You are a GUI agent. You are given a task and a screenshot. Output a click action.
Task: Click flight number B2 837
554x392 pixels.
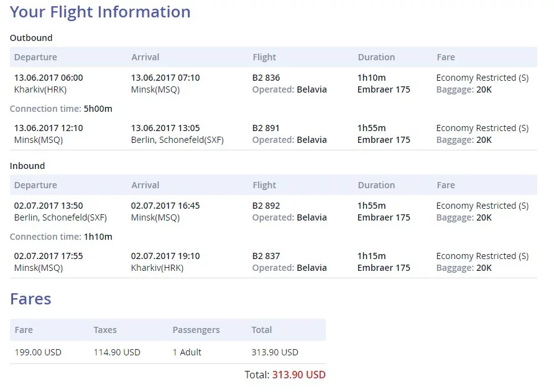[x=266, y=256]
